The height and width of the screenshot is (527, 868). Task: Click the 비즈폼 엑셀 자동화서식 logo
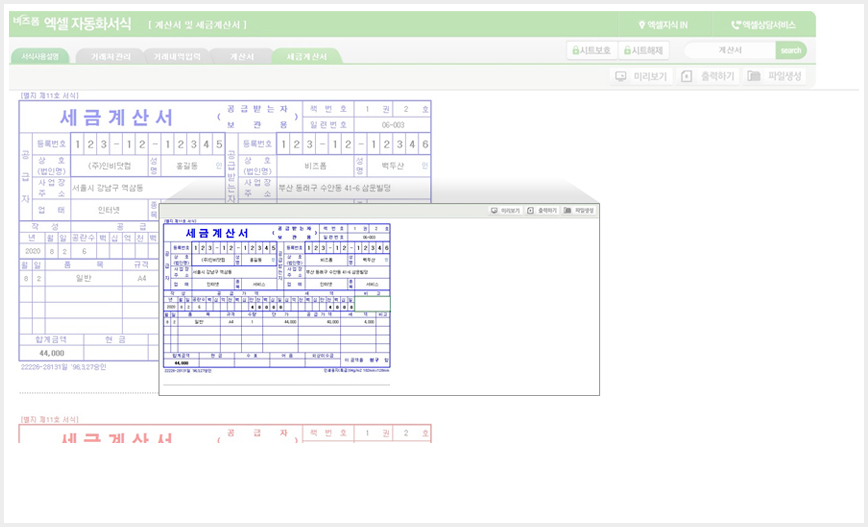[72, 23]
